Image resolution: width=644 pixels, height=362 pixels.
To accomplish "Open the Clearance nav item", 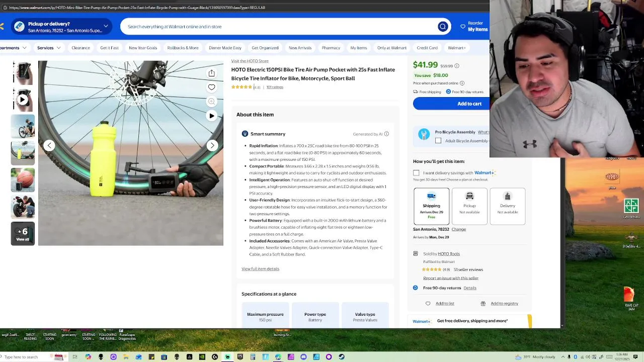I will coord(80,48).
